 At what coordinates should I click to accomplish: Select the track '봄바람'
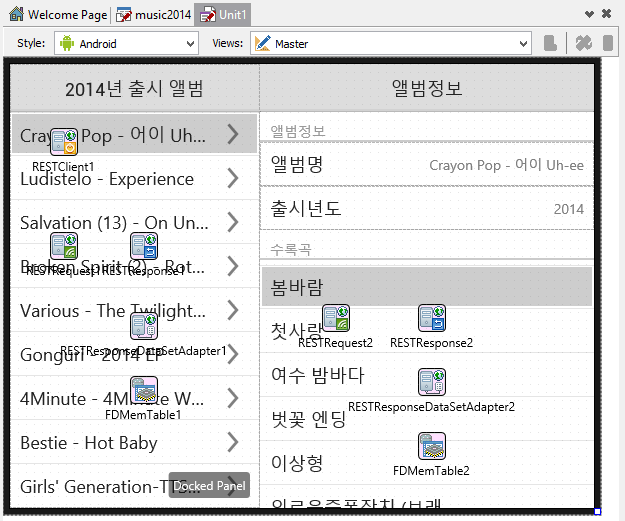tap(426, 287)
